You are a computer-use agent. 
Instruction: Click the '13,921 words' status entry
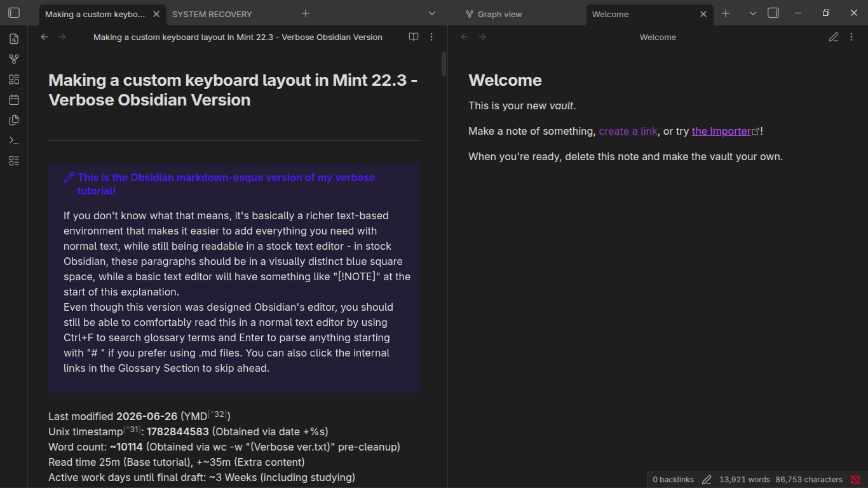click(744, 480)
